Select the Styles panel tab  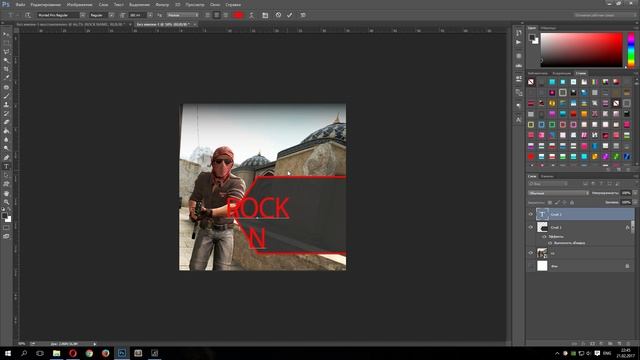pyautogui.click(x=581, y=73)
